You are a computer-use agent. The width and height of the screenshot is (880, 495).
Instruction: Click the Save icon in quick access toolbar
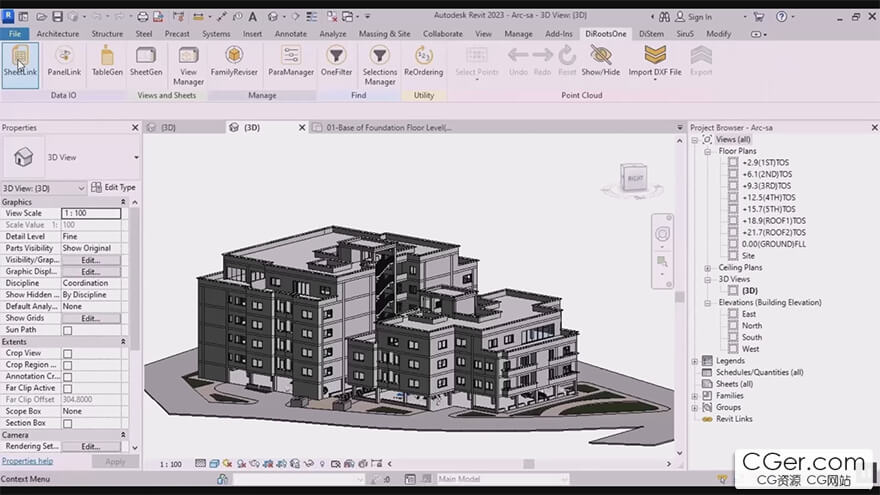point(57,16)
